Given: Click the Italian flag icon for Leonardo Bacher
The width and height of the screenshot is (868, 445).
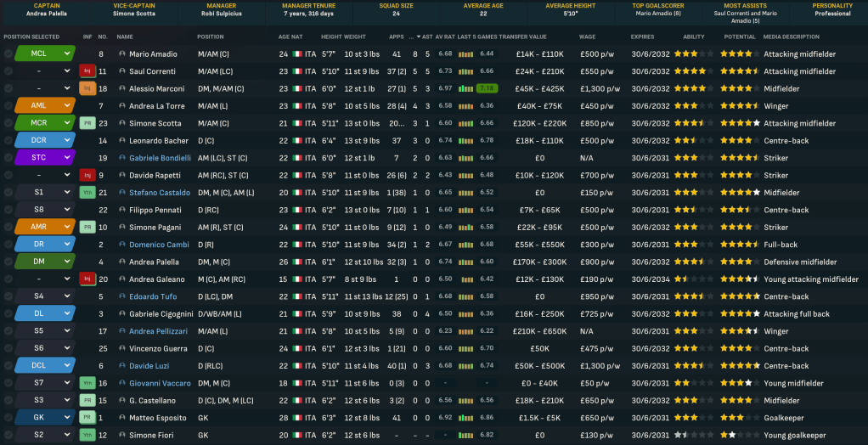Looking at the screenshot, I should 296,141.
